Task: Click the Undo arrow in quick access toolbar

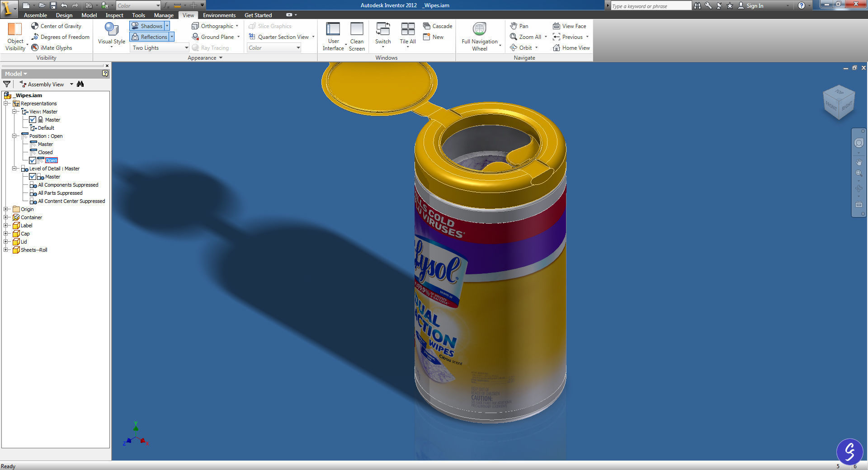Action: coord(64,5)
